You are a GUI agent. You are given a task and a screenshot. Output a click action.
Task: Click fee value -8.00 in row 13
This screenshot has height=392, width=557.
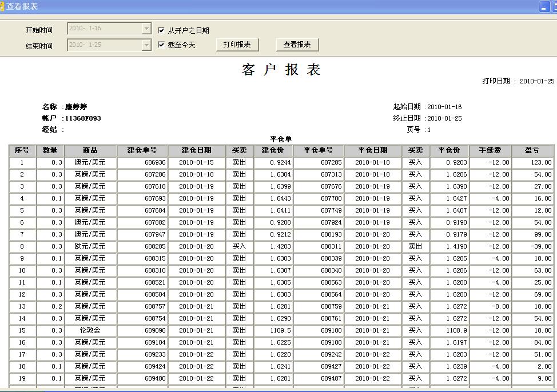pos(500,306)
